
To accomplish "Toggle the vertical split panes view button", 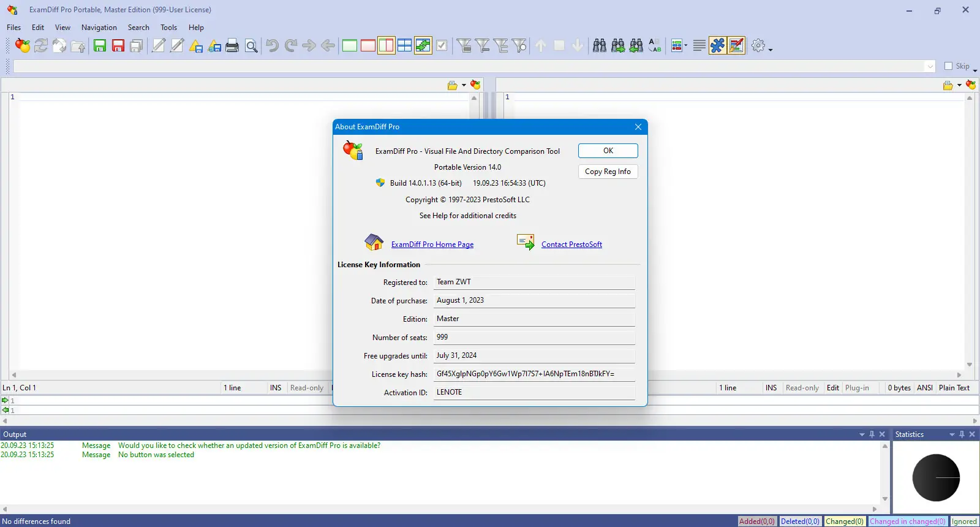I will click(386, 45).
